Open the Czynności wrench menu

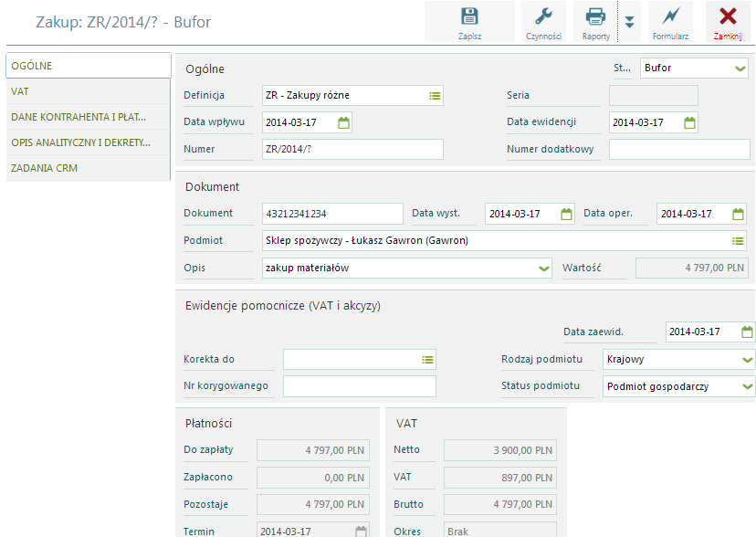point(543,22)
